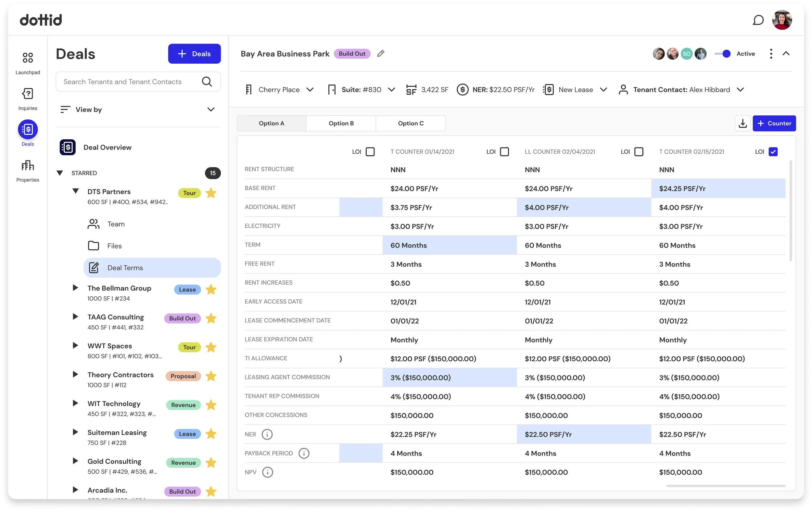Viewport: 812px width, 511px height.
Task: Open Properties from the sidebar
Action: pos(28,166)
